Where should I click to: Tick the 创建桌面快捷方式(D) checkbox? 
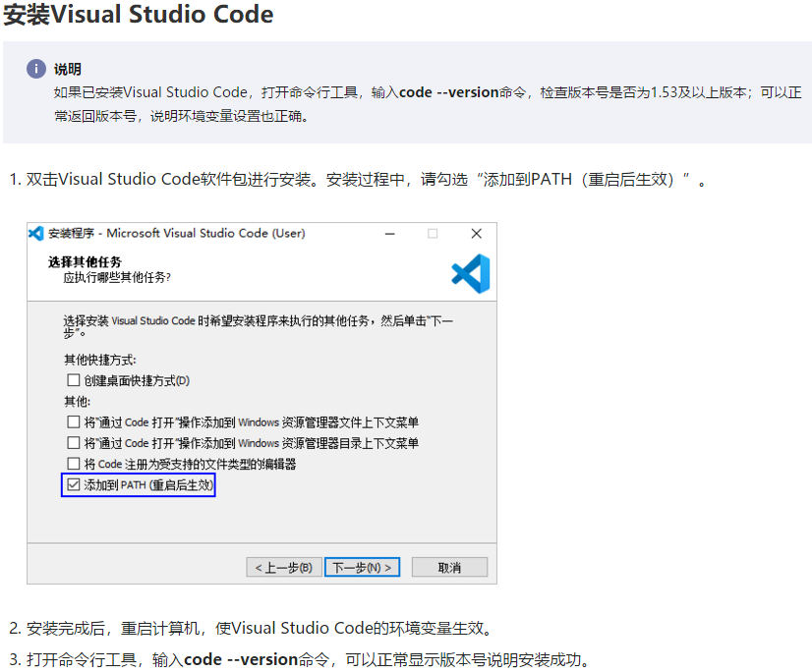[x=73, y=380]
